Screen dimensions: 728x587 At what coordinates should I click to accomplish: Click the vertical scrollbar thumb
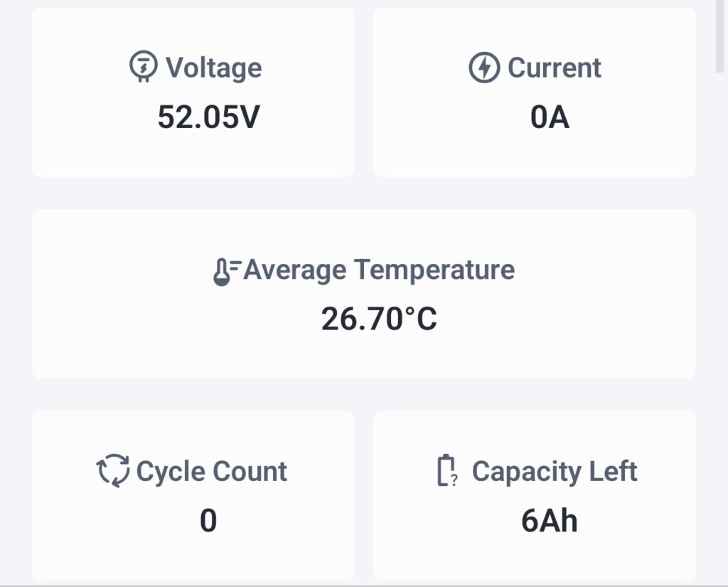click(x=719, y=36)
